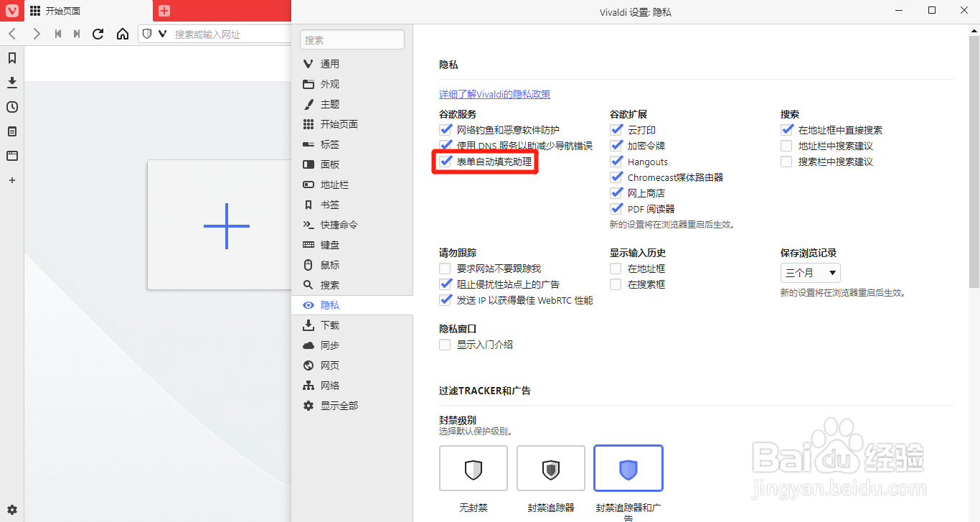The height and width of the screenshot is (522, 980).
Task: Add a web panel with plus icon
Action: point(12,180)
